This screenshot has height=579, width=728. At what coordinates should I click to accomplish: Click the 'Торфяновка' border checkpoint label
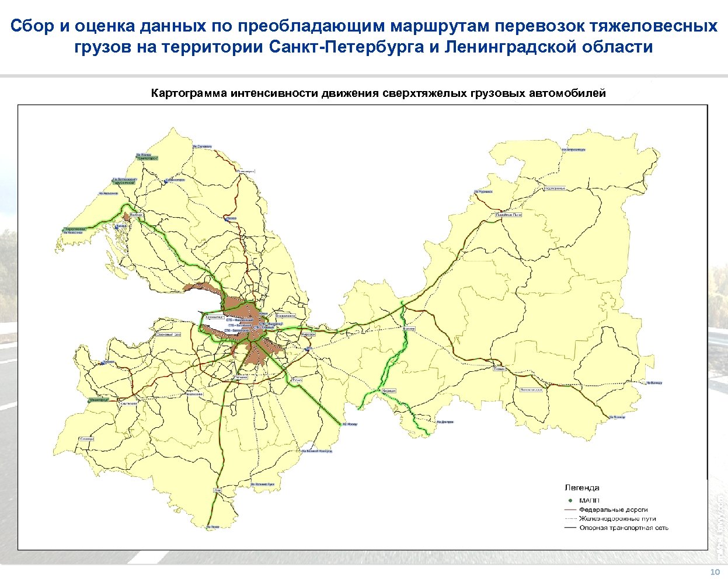coord(75,229)
